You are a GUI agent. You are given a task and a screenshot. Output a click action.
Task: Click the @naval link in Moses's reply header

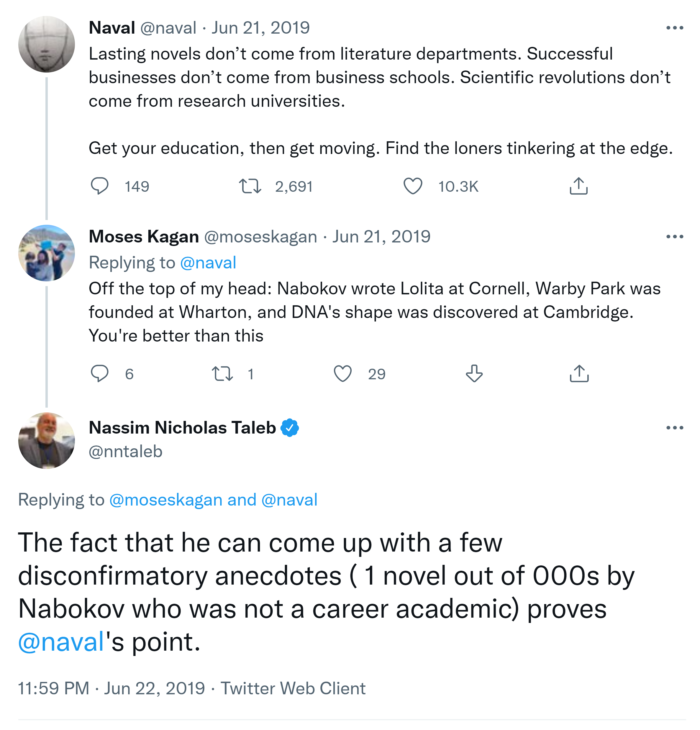click(208, 263)
